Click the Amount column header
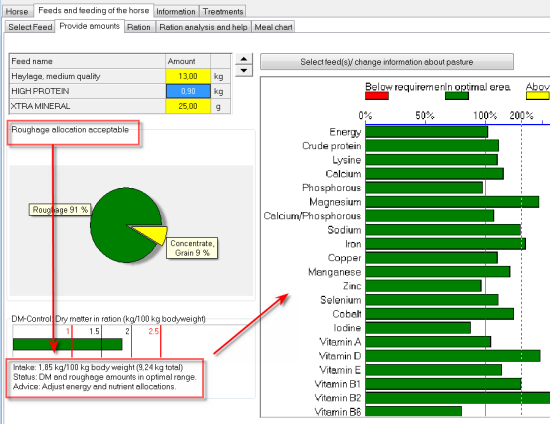Viewport: 550px width, 424px height. pos(188,61)
